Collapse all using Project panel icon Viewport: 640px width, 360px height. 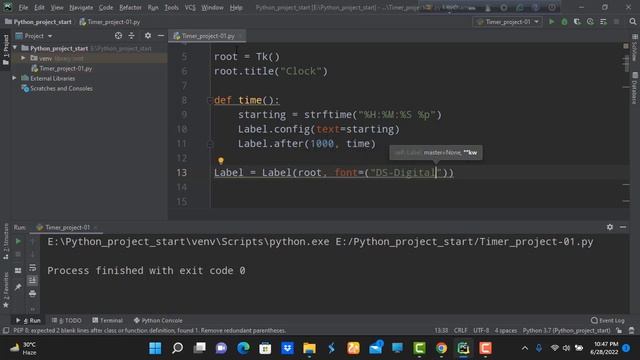[x=131, y=36]
